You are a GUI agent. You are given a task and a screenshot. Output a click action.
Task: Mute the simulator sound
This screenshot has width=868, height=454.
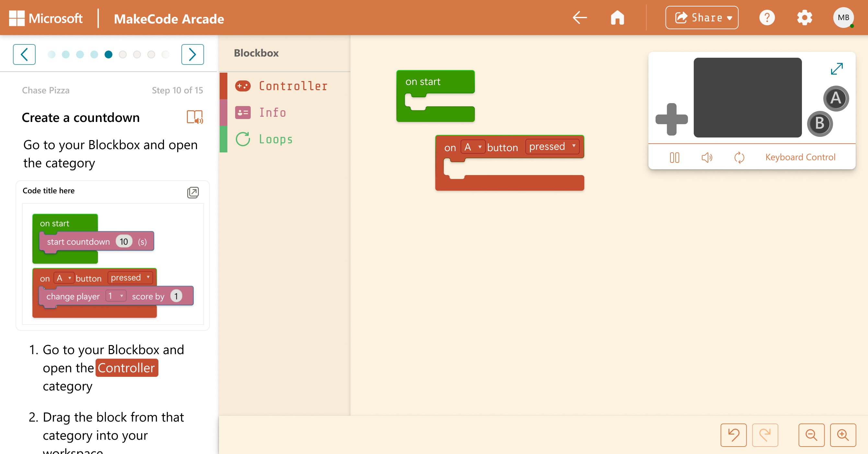[707, 157]
